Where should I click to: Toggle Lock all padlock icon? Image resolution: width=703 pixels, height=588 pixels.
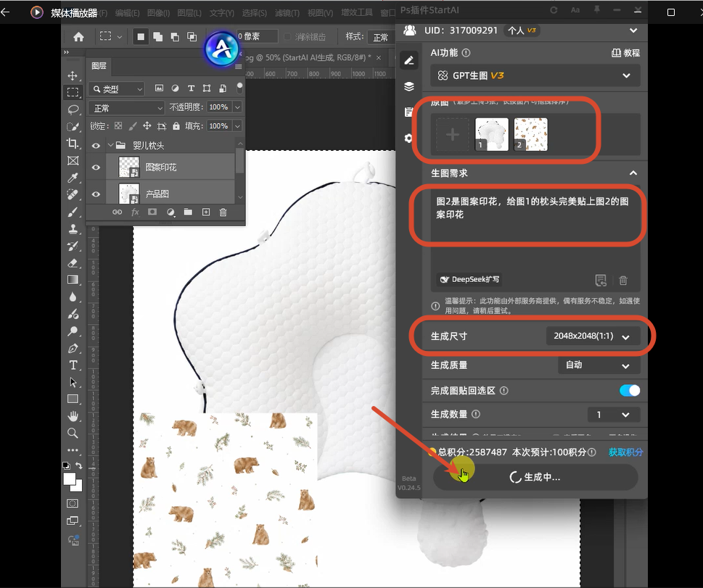click(176, 126)
